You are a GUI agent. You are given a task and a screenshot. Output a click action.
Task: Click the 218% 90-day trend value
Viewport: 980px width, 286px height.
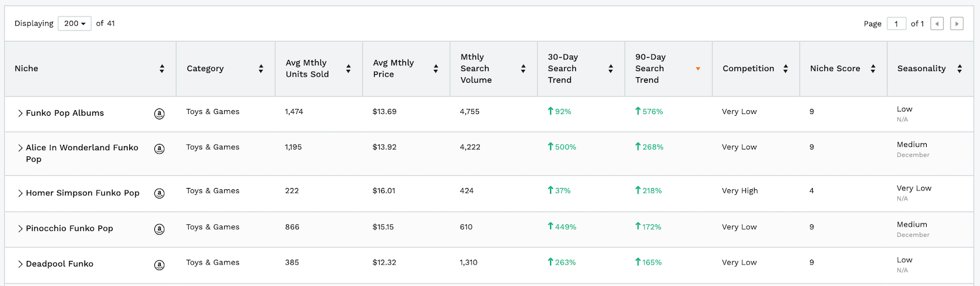649,190
